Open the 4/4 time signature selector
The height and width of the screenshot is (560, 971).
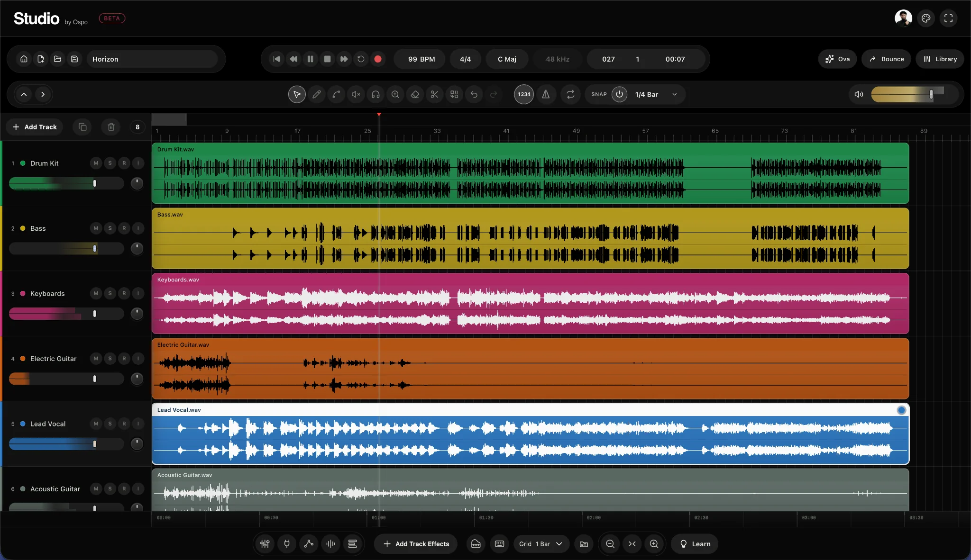[x=466, y=59]
